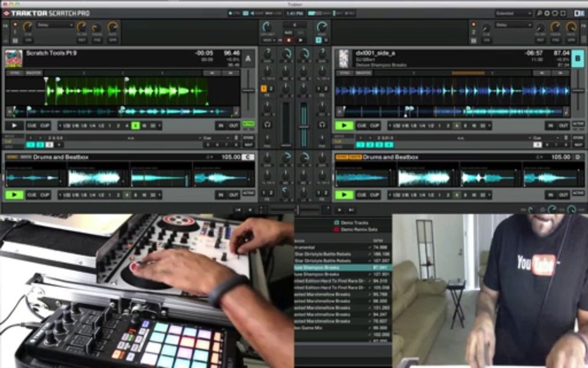Click the Deck A letter badge
The width and height of the screenshot is (588, 368).
[x=248, y=59]
